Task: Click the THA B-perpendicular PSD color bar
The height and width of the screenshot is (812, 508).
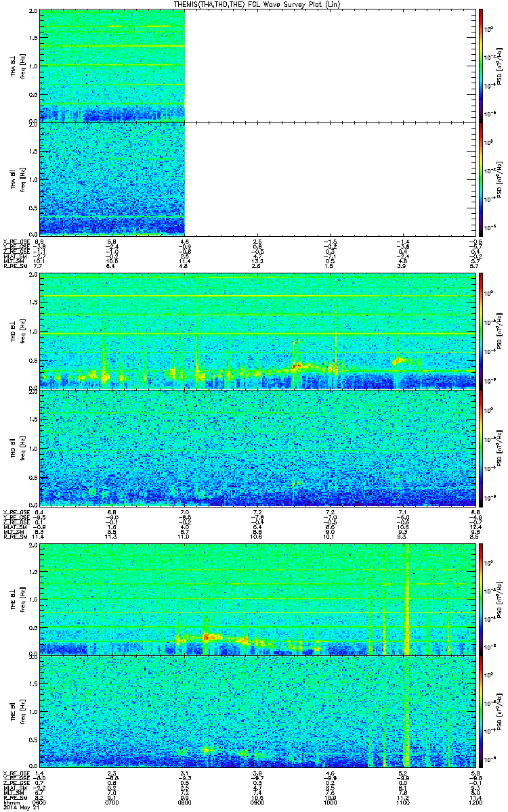Action: click(x=481, y=66)
